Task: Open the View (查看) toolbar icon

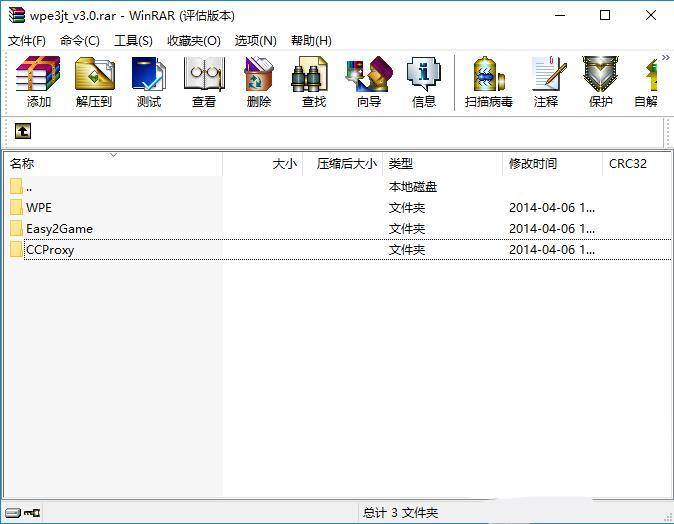Action: click(x=204, y=82)
